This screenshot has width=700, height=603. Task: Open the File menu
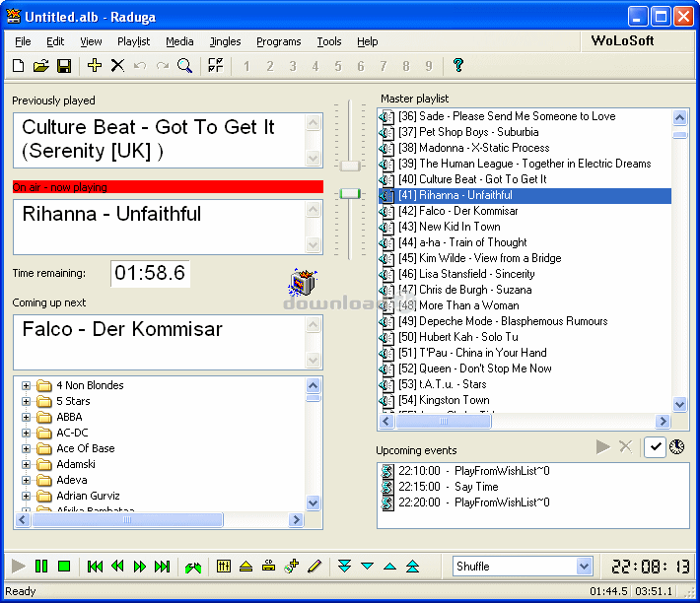point(23,41)
